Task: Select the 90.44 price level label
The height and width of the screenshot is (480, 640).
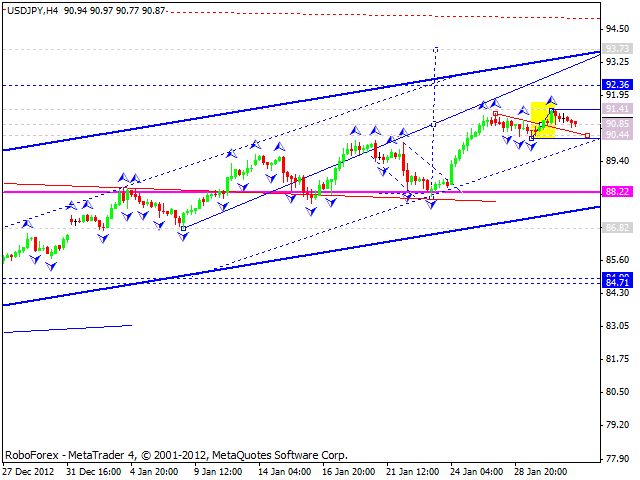Action: pos(617,134)
